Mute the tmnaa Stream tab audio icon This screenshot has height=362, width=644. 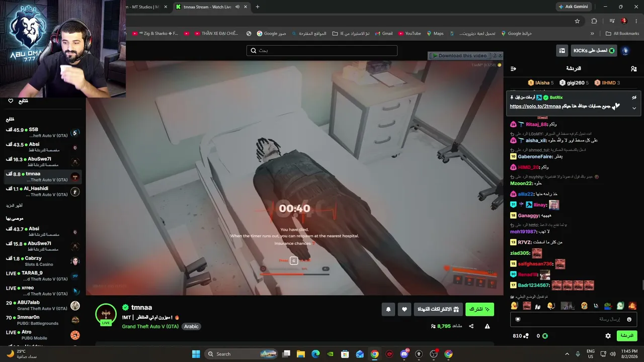(237, 7)
